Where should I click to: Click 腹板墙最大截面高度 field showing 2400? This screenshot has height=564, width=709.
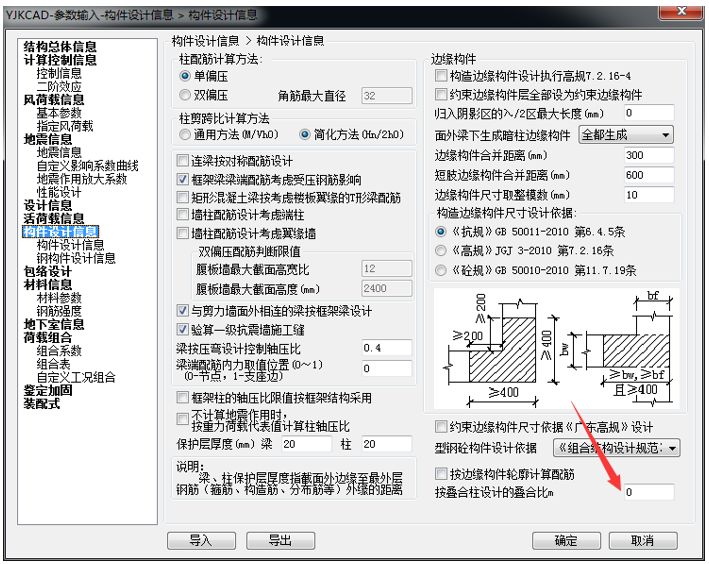(387, 288)
